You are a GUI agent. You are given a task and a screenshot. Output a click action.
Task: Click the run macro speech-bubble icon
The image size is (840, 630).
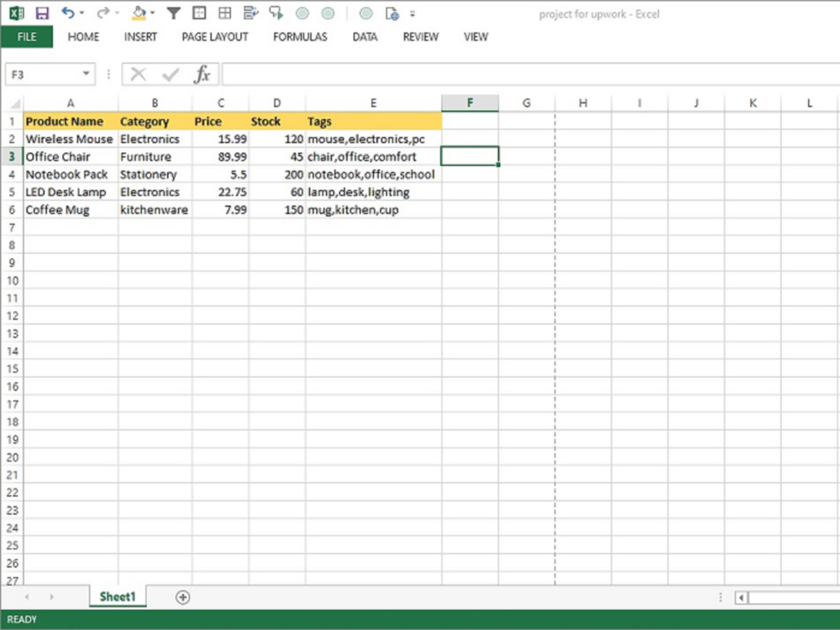pos(276,13)
